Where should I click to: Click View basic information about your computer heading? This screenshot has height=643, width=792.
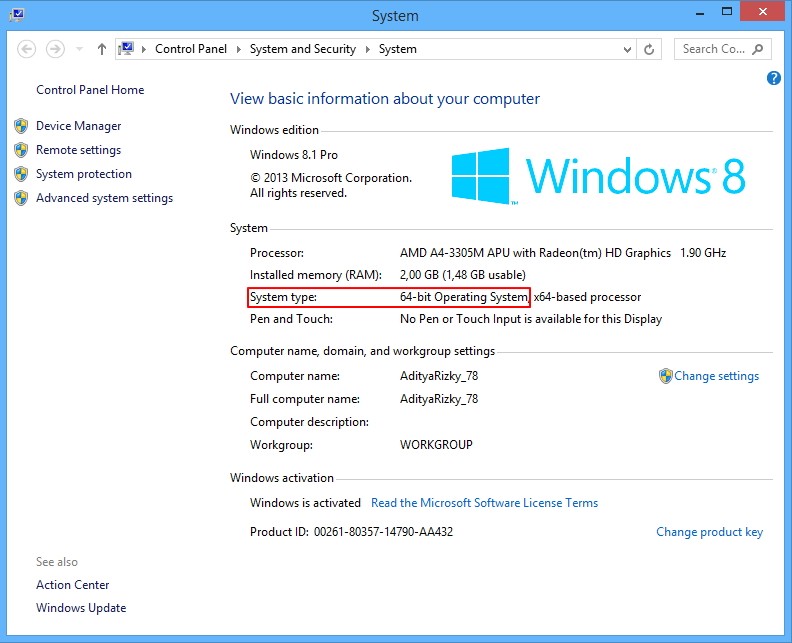pyautogui.click(x=385, y=99)
